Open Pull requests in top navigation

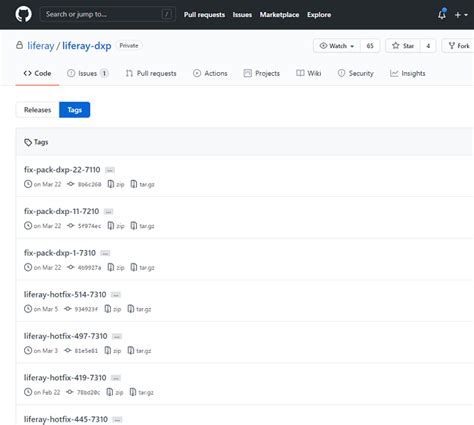(x=204, y=15)
